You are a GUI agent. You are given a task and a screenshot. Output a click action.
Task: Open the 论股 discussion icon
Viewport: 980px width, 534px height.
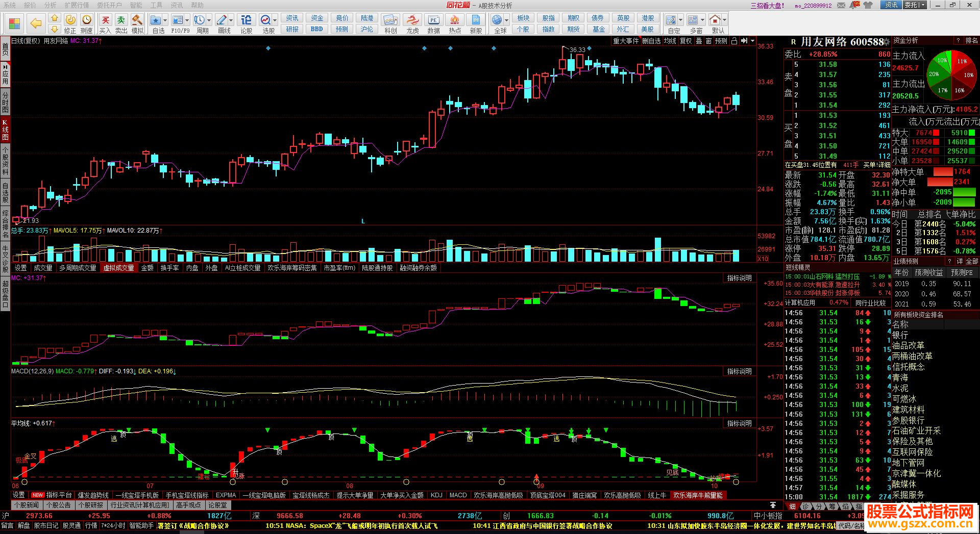246,20
